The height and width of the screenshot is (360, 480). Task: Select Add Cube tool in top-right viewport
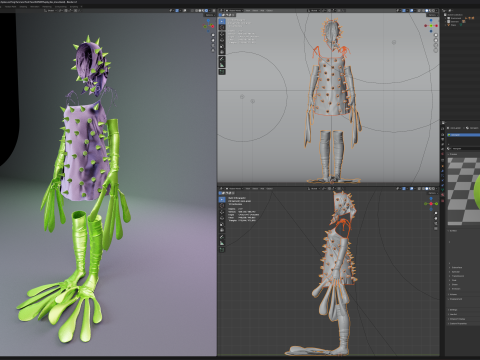[x=222, y=71]
